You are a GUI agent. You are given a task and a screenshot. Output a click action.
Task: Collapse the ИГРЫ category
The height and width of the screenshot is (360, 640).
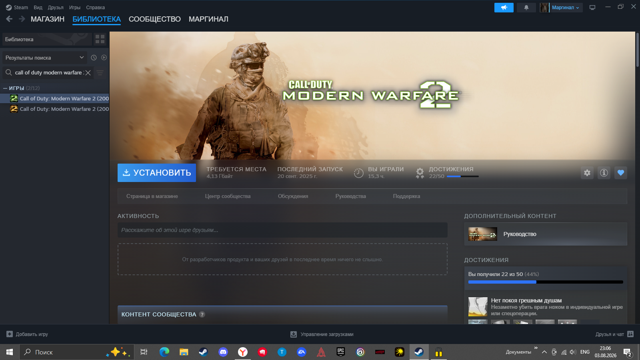point(5,88)
